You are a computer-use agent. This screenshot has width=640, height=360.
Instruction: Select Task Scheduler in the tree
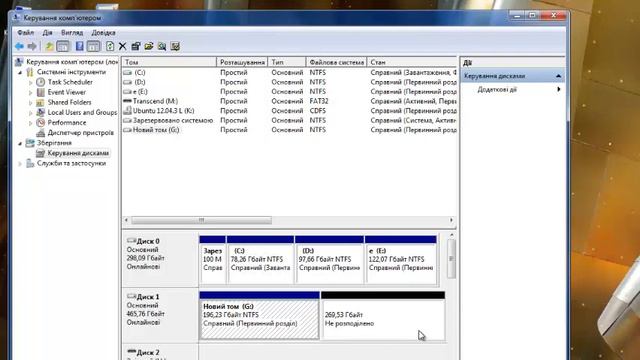[70, 82]
